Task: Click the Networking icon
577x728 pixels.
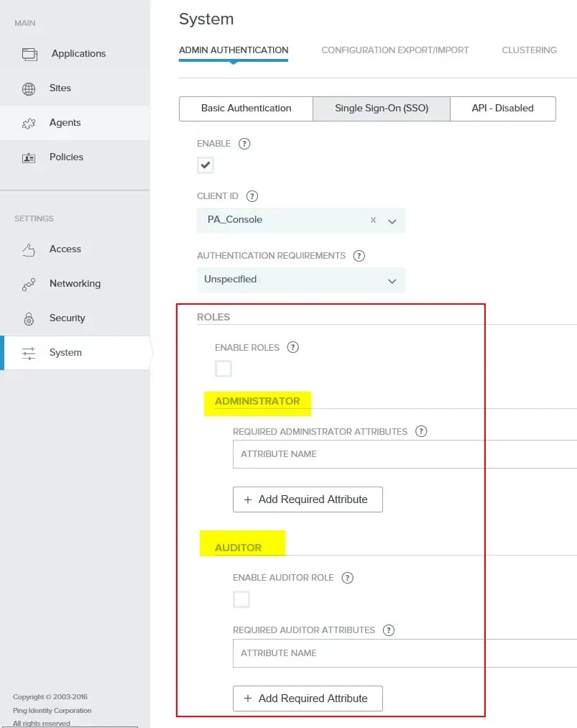Action: (28, 283)
